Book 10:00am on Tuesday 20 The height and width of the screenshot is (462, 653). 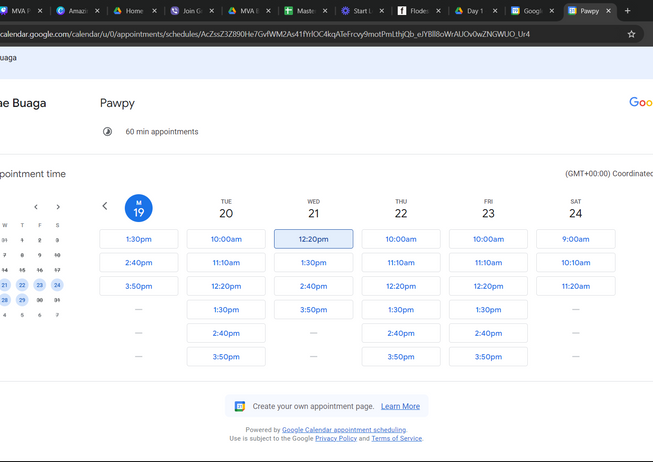226,239
